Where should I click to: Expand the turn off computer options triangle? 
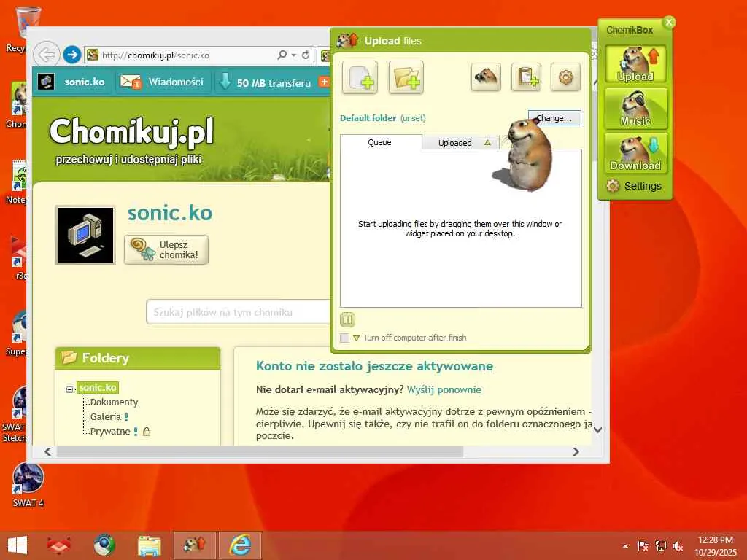click(x=356, y=338)
